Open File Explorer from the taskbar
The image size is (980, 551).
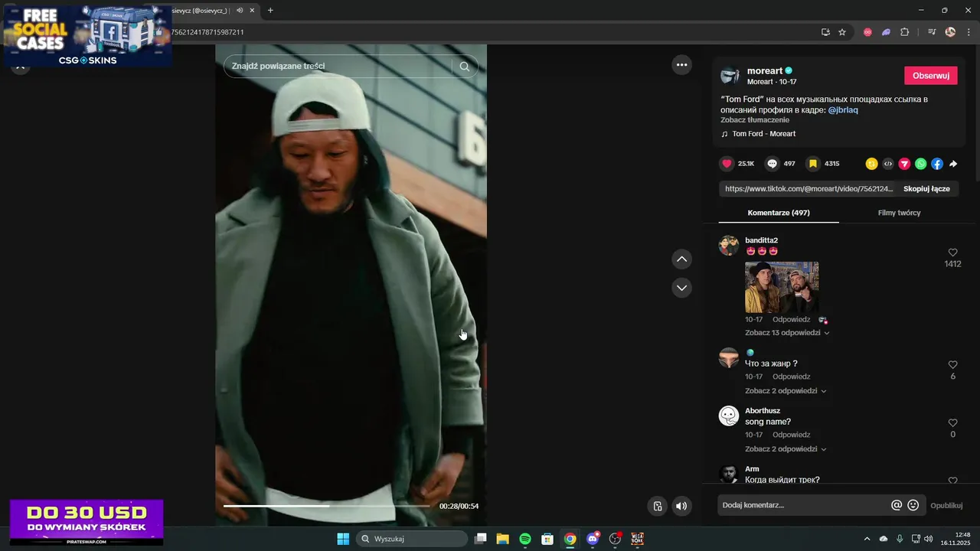coord(503,539)
